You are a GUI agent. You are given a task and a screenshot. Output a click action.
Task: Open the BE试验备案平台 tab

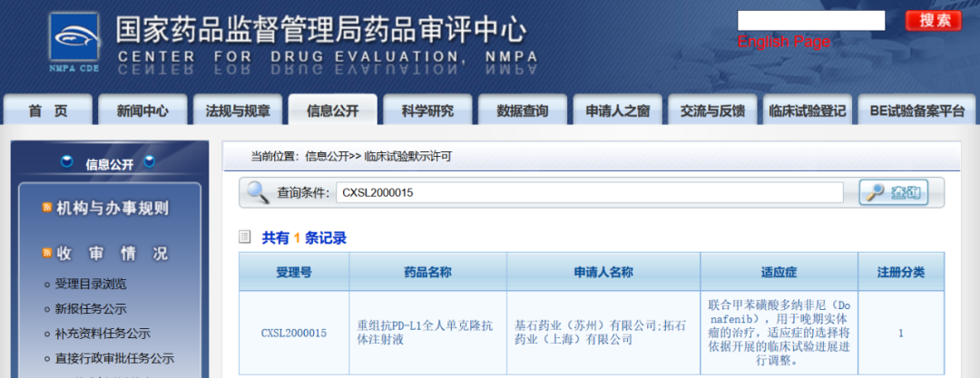pos(916,111)
